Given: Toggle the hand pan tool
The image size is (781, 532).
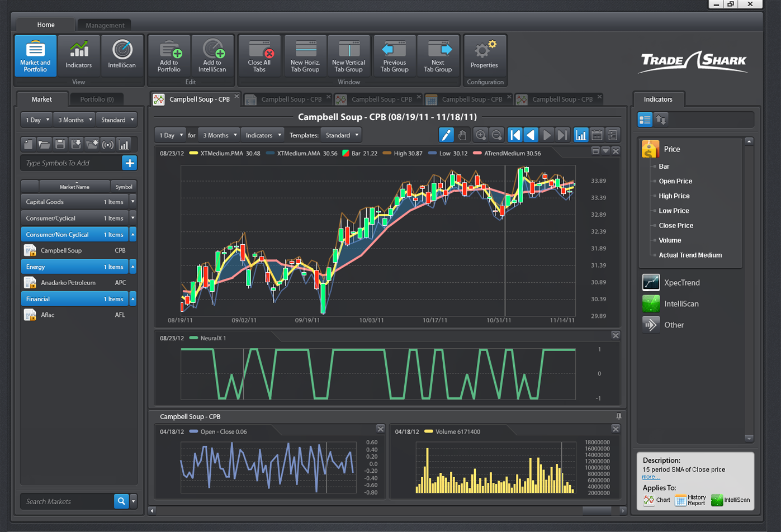Looking at the screenshot, I should pos(462,135).
